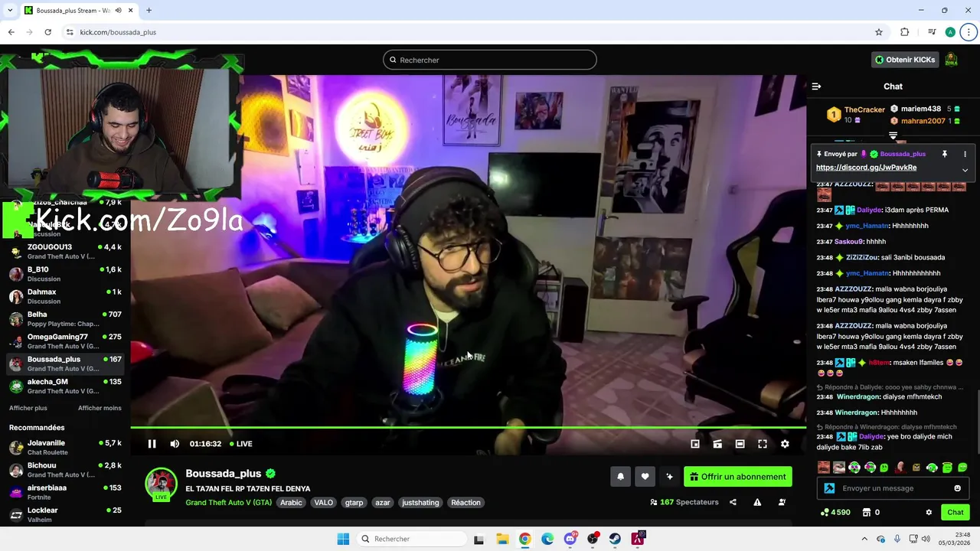Open the user moderation icon beside report
The image size is (980, 551).
tap(782, 502)
